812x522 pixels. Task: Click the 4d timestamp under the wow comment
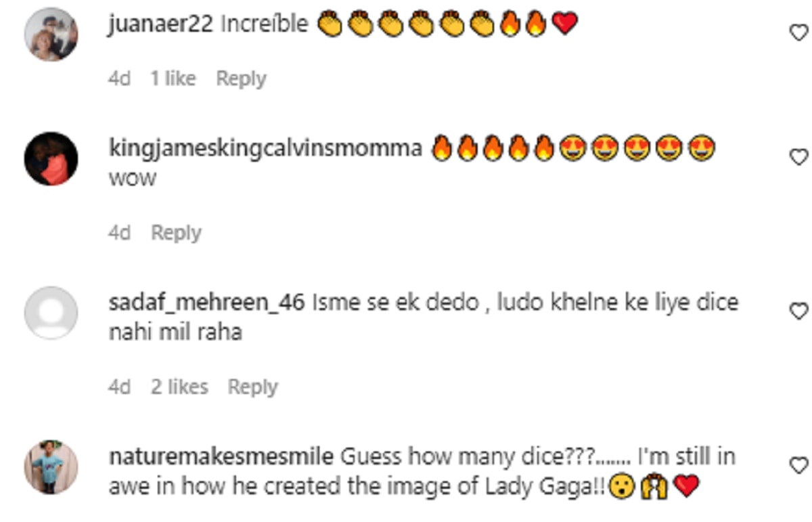click(119, 233)
